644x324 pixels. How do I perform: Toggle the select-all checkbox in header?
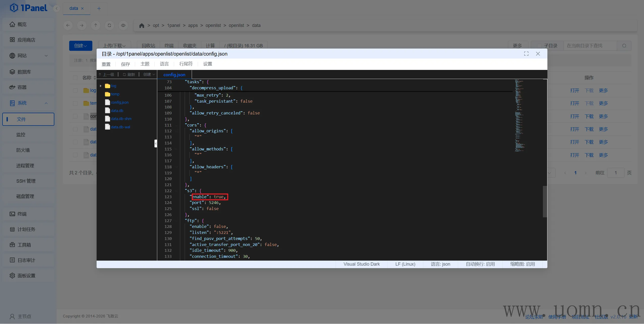click(75, 78)
